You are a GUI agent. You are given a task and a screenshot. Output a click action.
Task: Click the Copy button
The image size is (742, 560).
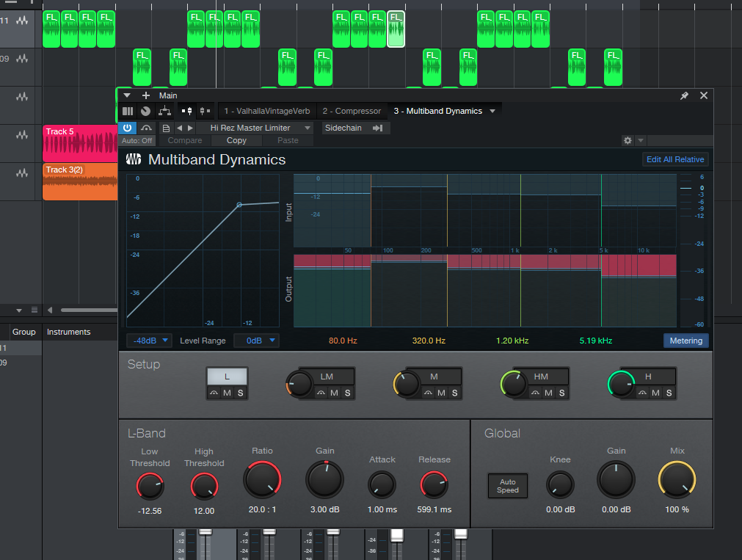pyautogui.click(x=236, y=141)
